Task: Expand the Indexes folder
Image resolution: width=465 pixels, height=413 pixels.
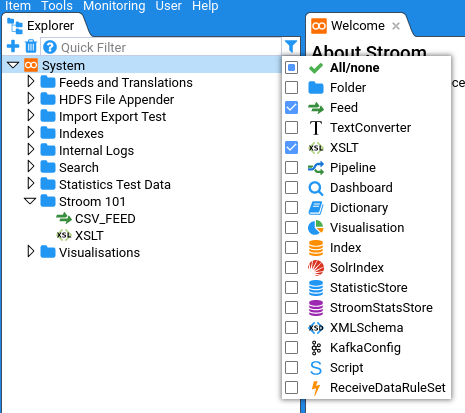Action: [x=31, y=133]
